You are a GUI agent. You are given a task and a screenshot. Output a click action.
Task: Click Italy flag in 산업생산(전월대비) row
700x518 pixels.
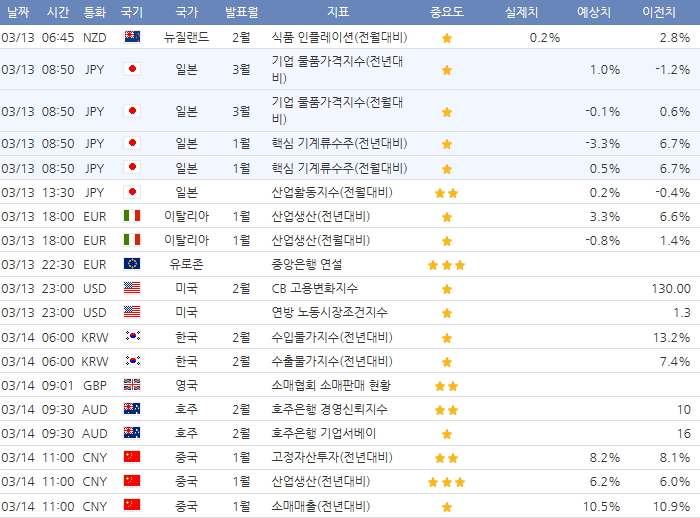pos(132,240)
